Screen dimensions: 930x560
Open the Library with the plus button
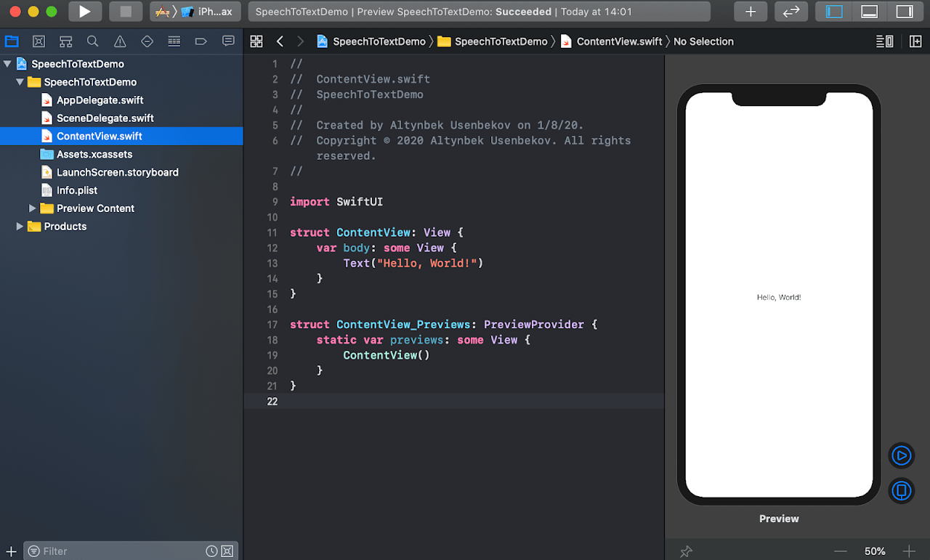tap(751, 12)
